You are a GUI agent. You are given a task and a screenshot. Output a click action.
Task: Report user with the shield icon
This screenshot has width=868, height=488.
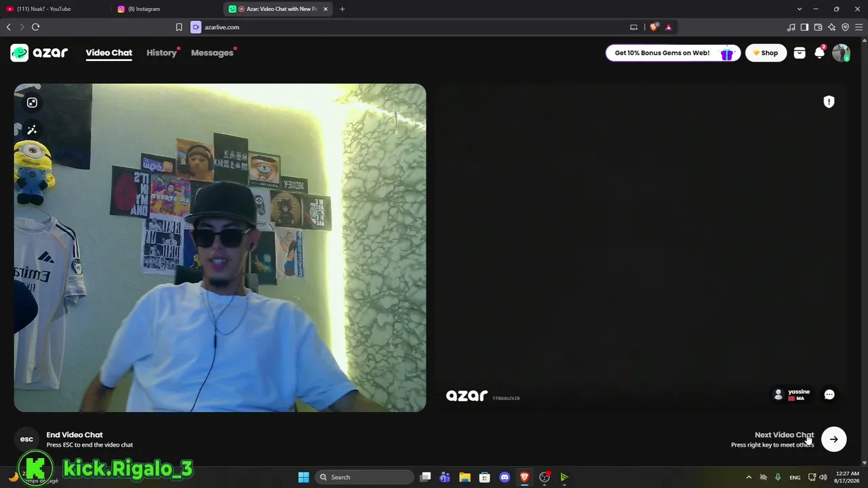[829, 102]
